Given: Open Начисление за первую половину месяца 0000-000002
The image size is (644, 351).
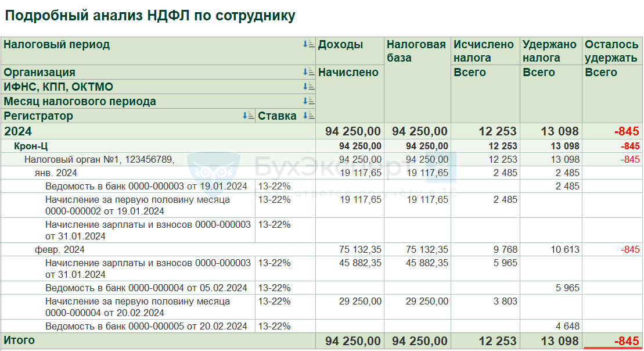Looking at the screenshot, I should coord(138,206).
